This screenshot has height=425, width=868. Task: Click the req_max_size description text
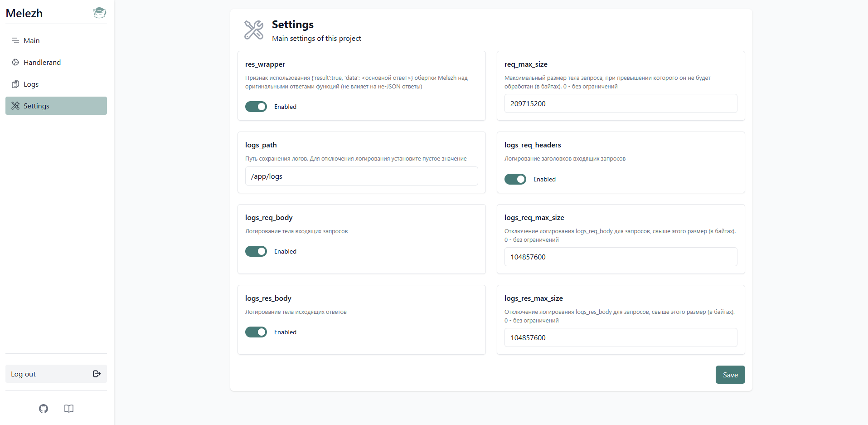(607, 82)
